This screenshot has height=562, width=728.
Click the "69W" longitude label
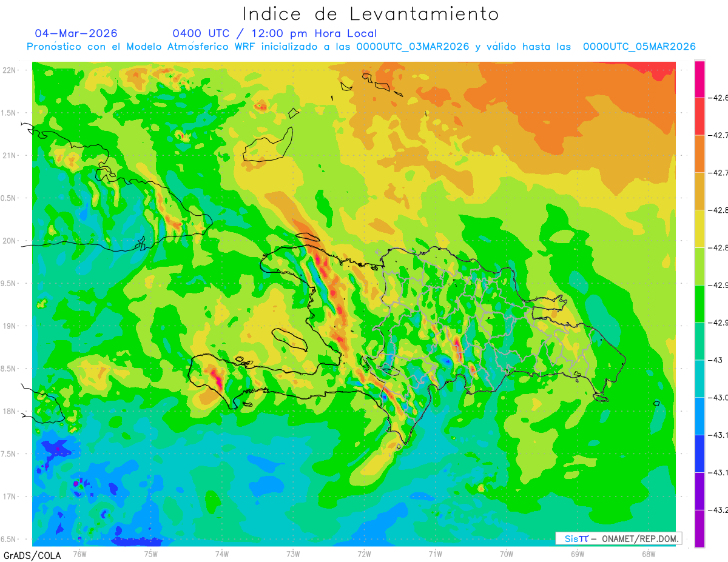click(577, 554)
